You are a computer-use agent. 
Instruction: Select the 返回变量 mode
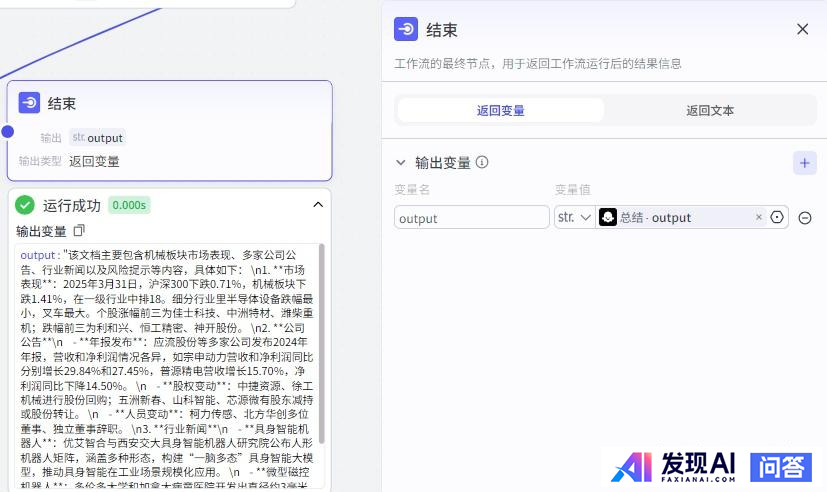(500, 110)
